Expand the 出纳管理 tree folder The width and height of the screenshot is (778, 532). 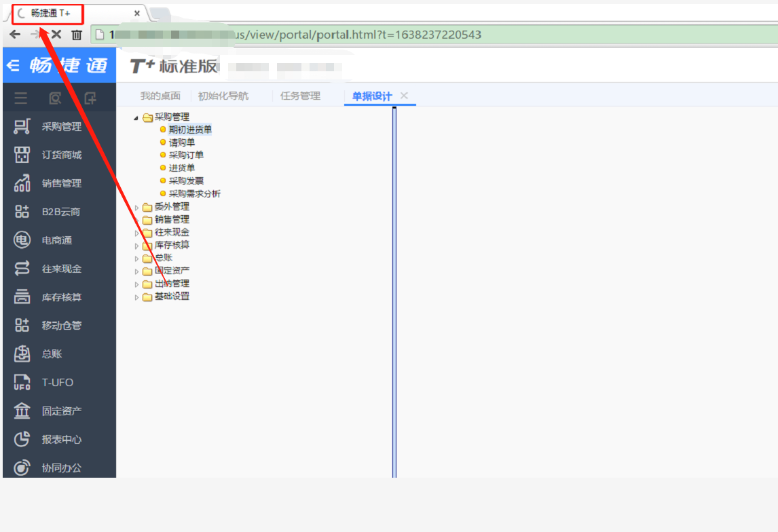pyautogui.click(x=136, y=284)
